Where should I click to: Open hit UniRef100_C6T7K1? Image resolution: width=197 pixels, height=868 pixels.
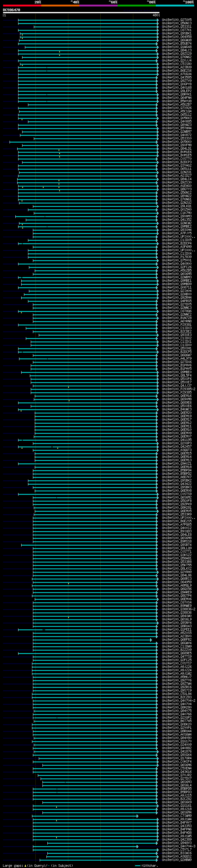[176, 30]
